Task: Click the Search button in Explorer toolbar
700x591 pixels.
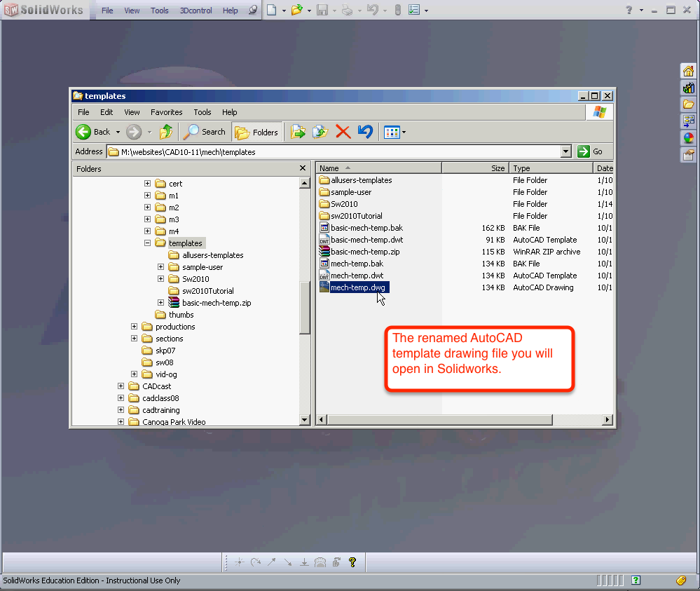Action: (x=205, y=132)
